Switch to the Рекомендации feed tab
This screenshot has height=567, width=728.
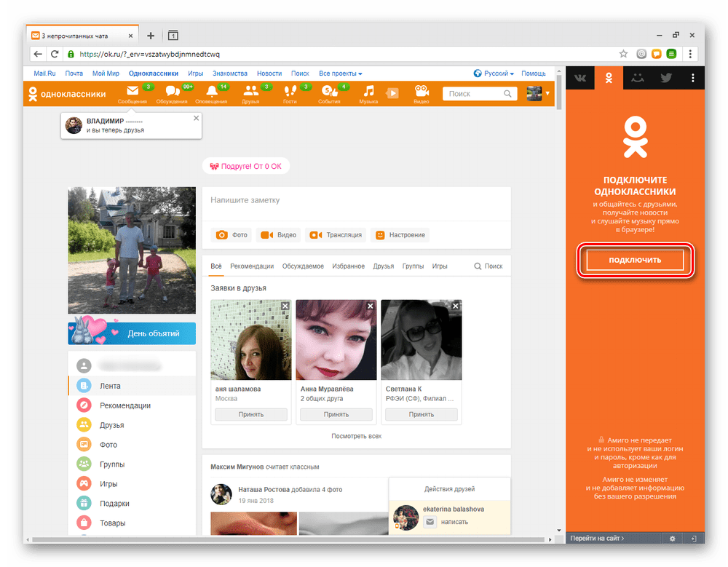coord(252,266)
